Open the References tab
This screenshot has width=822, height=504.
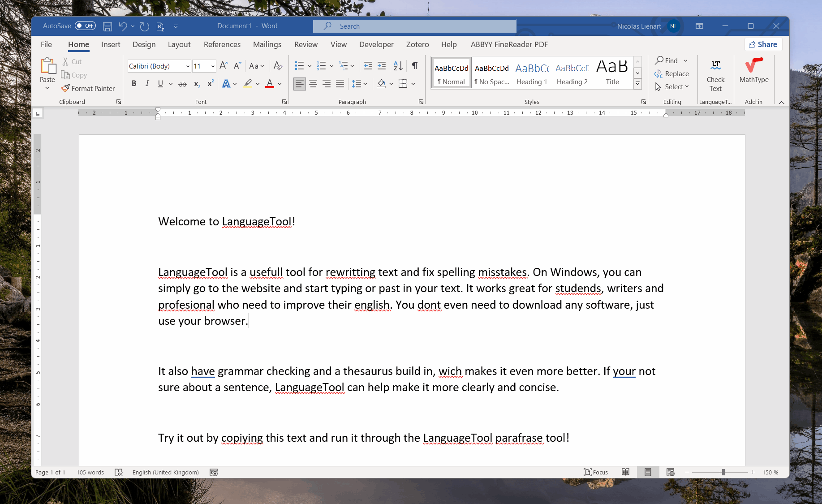tap(222, 44)
